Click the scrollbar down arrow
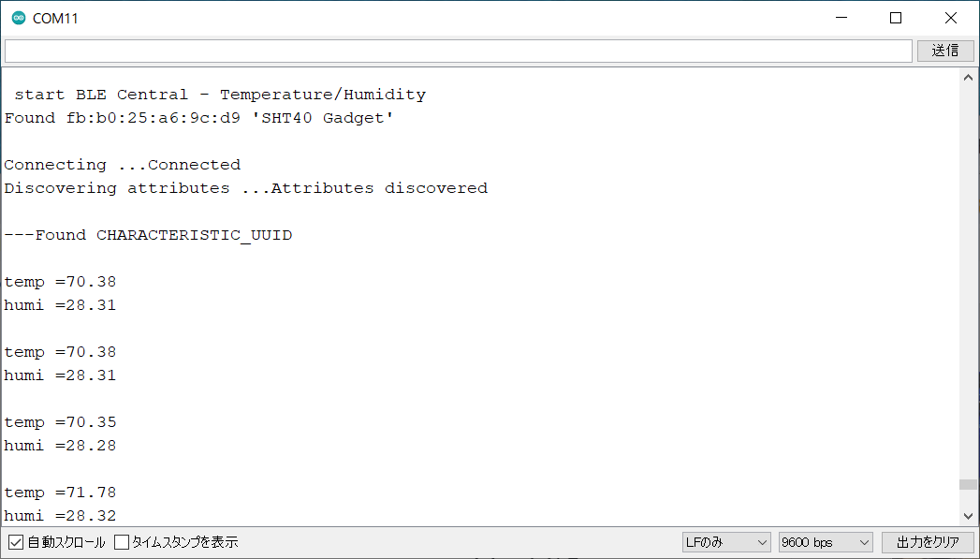Viewport: 980px width, 559px height. (969, 516)
